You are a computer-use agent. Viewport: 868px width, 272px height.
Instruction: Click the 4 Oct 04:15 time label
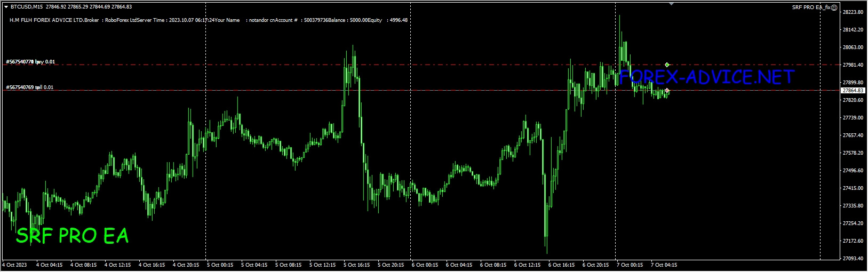[49, 265]
